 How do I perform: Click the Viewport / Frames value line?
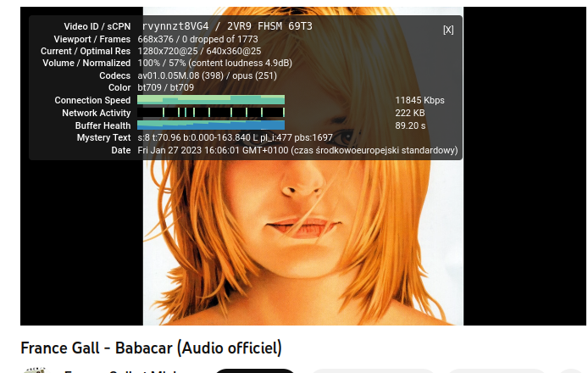tap(197, 39)
